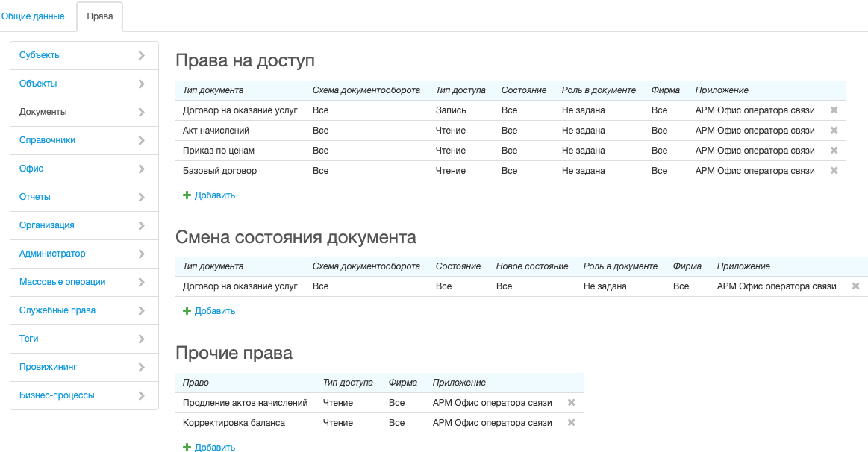
Task: Click the Продление актов начислений cell
Action: 246,402
